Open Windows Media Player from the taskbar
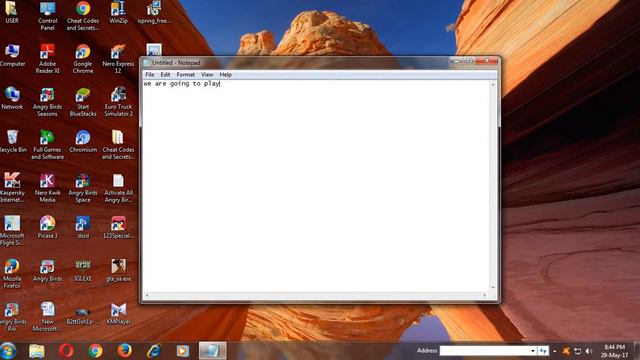 coord(182,351)
